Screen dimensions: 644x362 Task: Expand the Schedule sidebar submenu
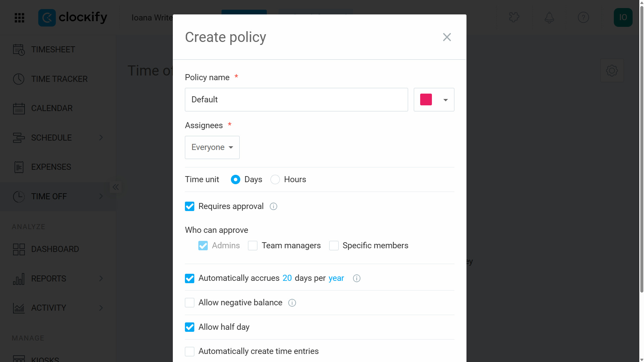(x=101, y=138)
